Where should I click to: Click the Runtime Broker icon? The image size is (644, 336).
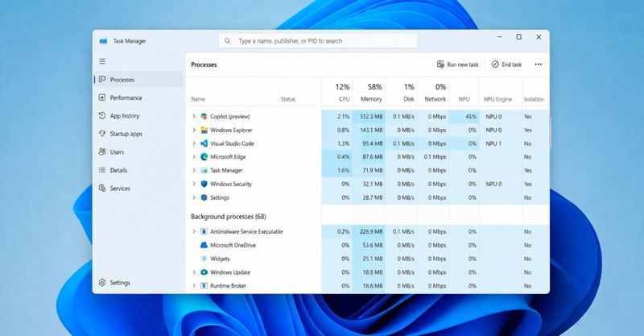[204, 286]
